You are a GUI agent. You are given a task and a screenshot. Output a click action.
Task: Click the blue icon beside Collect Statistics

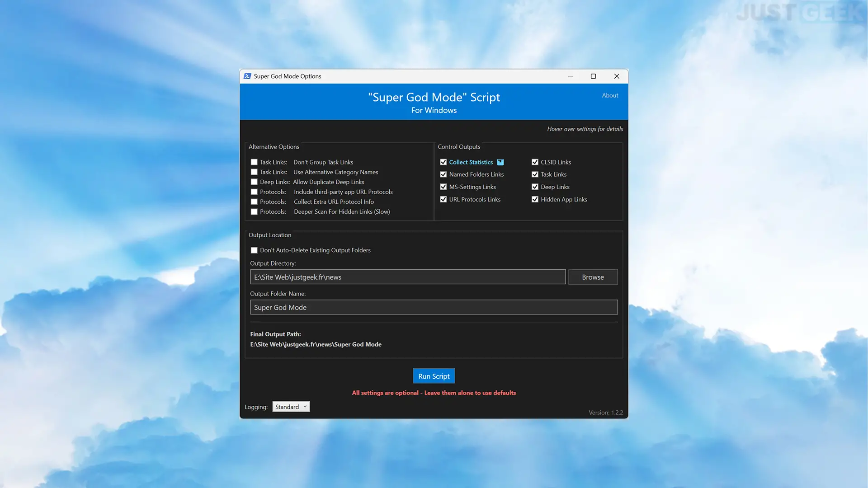tap(500, 162)
